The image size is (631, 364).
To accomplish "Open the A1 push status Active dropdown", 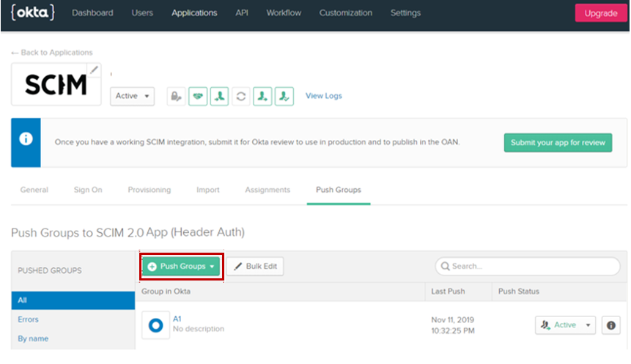I will point(565,325).
